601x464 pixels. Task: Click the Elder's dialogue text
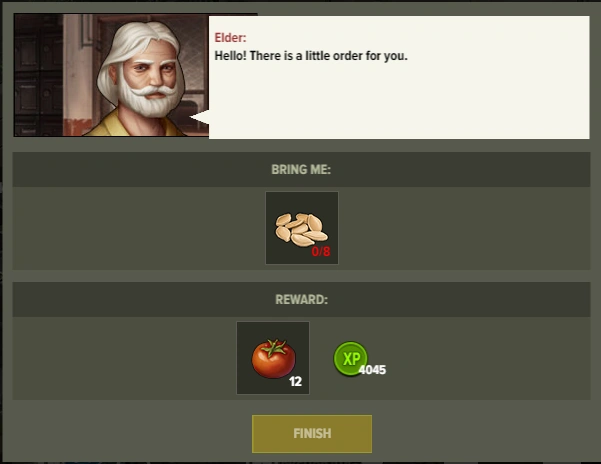(311, 56)
